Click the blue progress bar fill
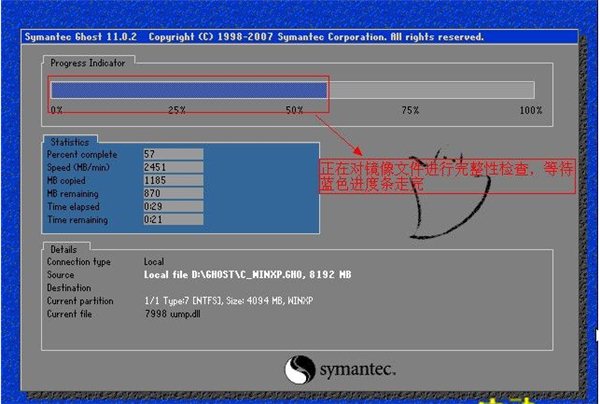600x404 pixels. (x=189, y=90)
